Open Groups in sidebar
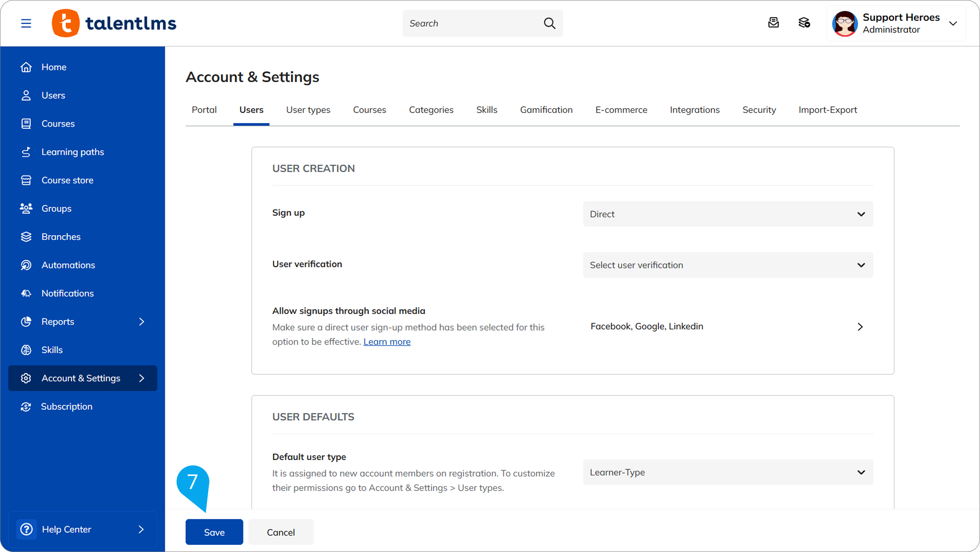This screenshot has width=980, height=552. click(x=56, y=209)
